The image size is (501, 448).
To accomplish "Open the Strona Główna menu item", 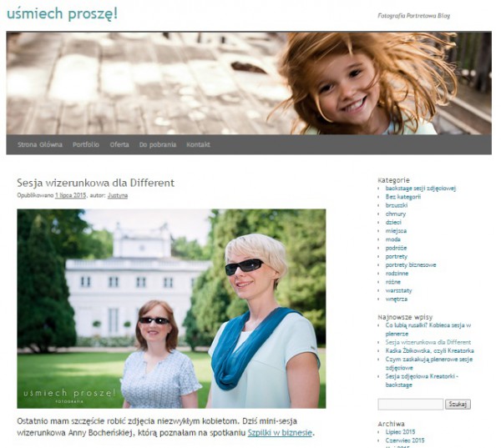I will pos(39,144).
